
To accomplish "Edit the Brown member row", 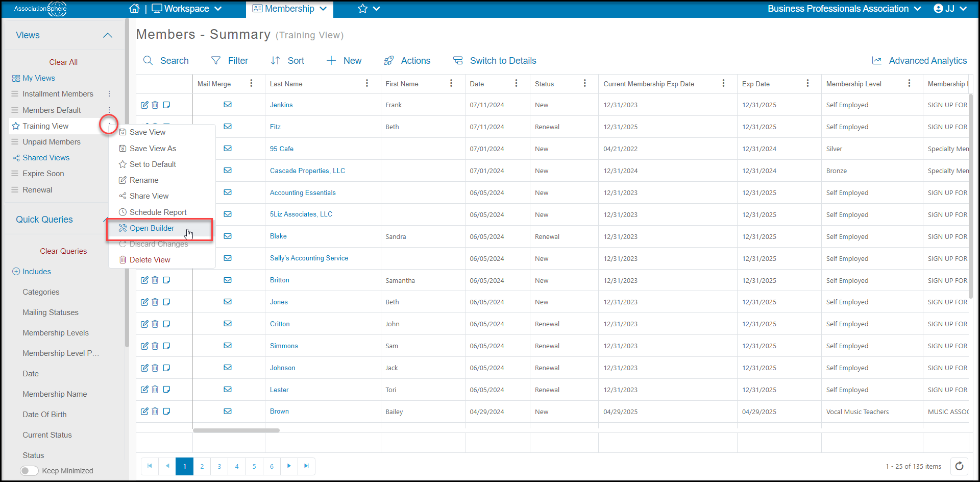I will [144, 411].
